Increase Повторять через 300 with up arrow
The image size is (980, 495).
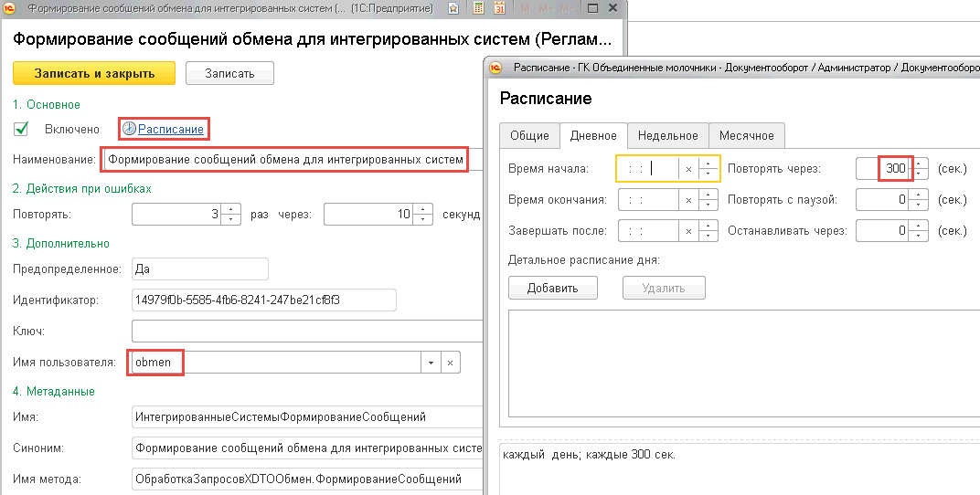tap(919, 163)
